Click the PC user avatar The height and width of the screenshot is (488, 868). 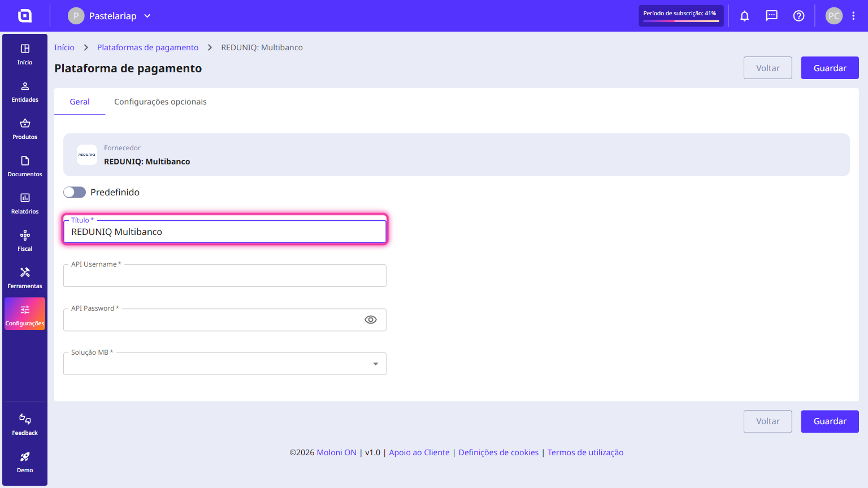(x=834, y=16)
